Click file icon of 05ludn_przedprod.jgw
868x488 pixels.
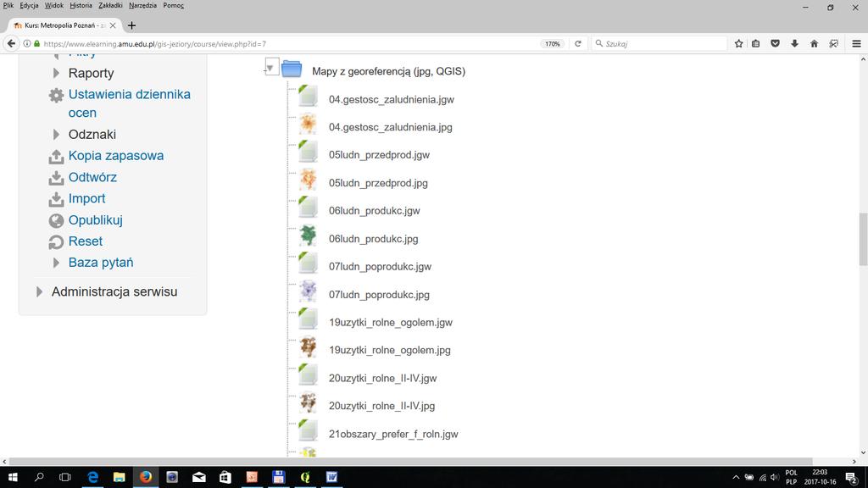[x=308, y=152]
